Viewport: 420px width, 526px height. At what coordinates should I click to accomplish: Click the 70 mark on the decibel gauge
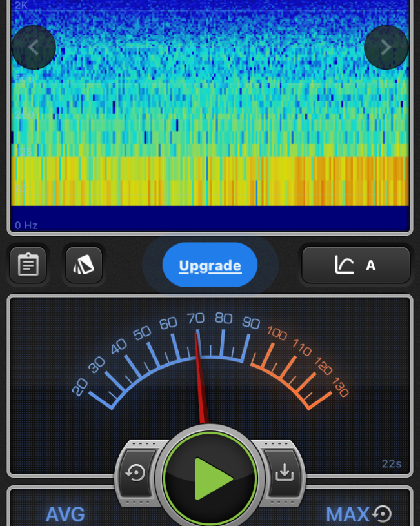click(x=195, y=318)
